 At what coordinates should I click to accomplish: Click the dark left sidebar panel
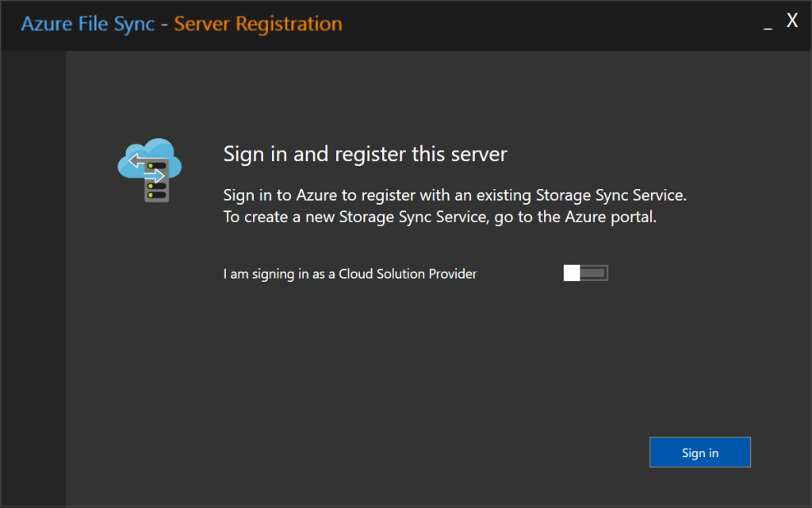(33, 278)
